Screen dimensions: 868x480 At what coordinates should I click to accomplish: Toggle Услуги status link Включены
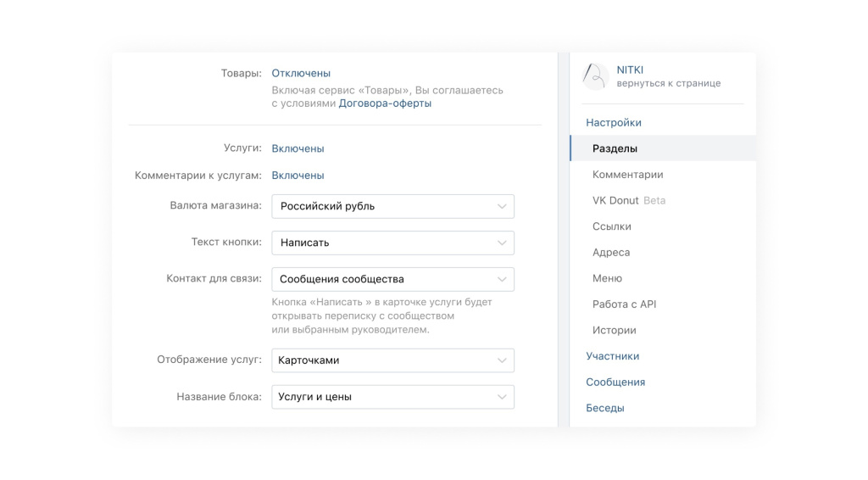(298, 148)
